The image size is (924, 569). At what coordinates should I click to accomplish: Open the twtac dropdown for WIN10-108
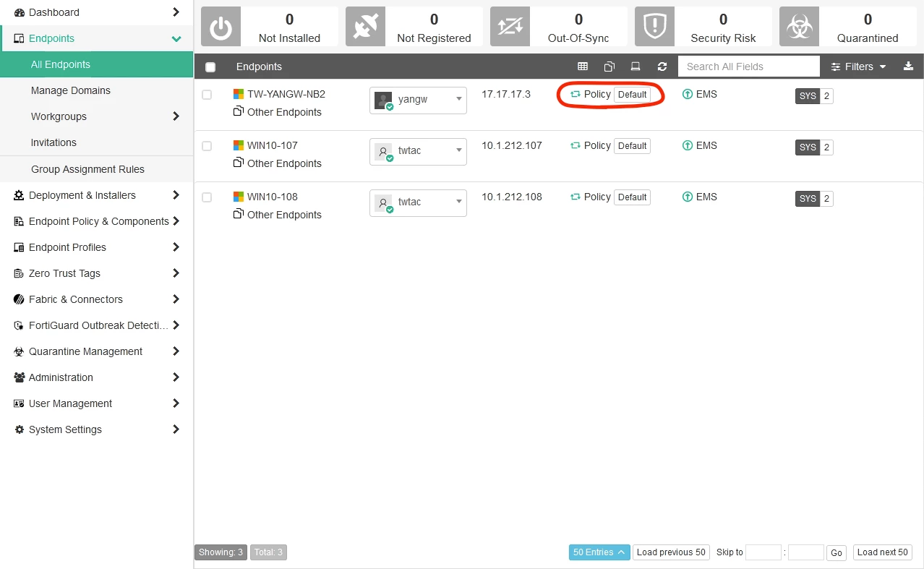pos(418,203)
